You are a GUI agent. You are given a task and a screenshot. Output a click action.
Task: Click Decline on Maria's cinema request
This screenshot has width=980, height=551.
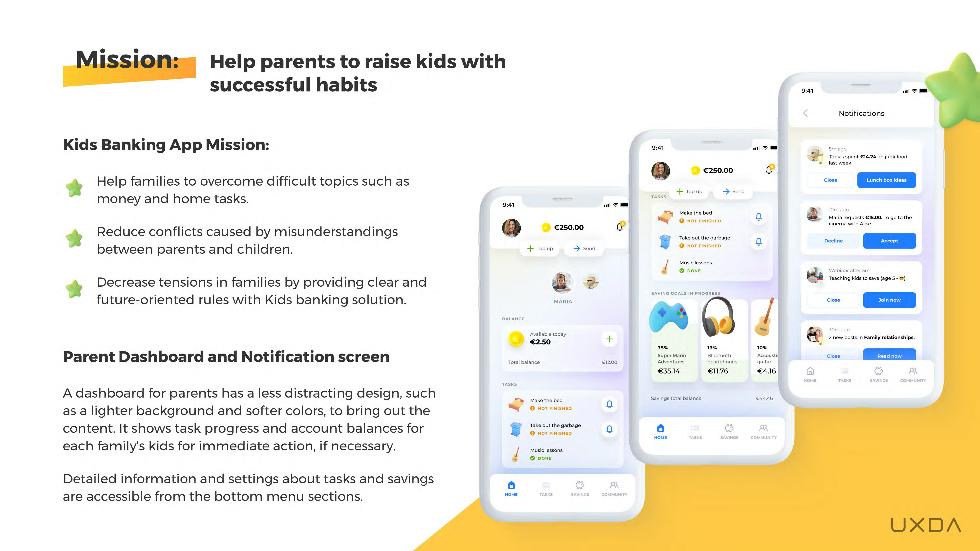click(834, 240)
